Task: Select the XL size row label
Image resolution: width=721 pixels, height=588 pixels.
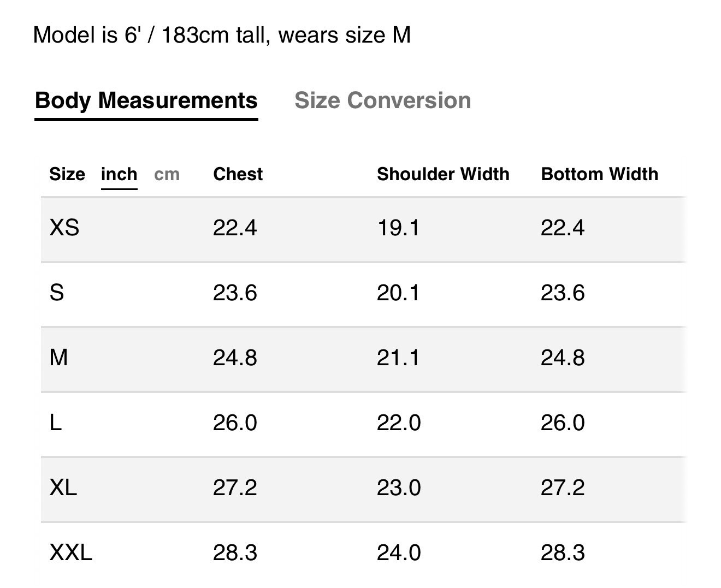Action: click(63, 488)
